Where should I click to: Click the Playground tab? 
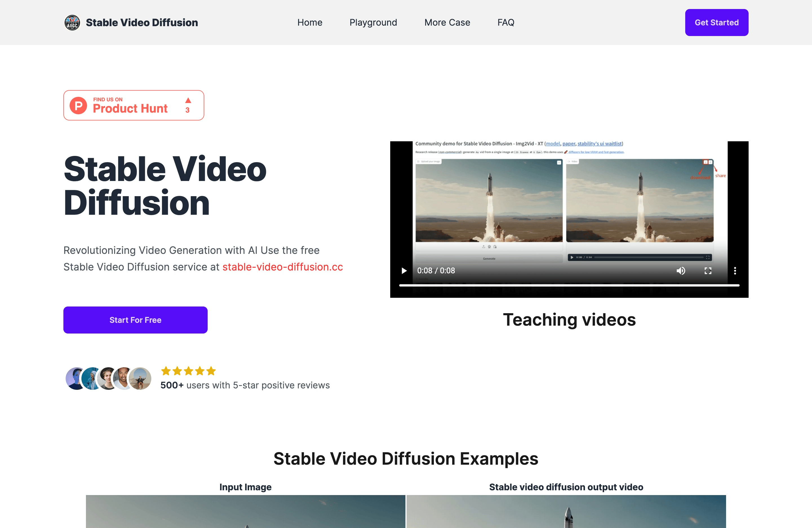[373, 23]
